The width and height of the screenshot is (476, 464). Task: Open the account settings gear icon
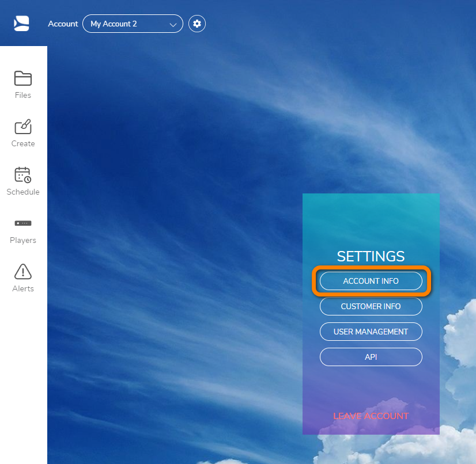point(197,24)
